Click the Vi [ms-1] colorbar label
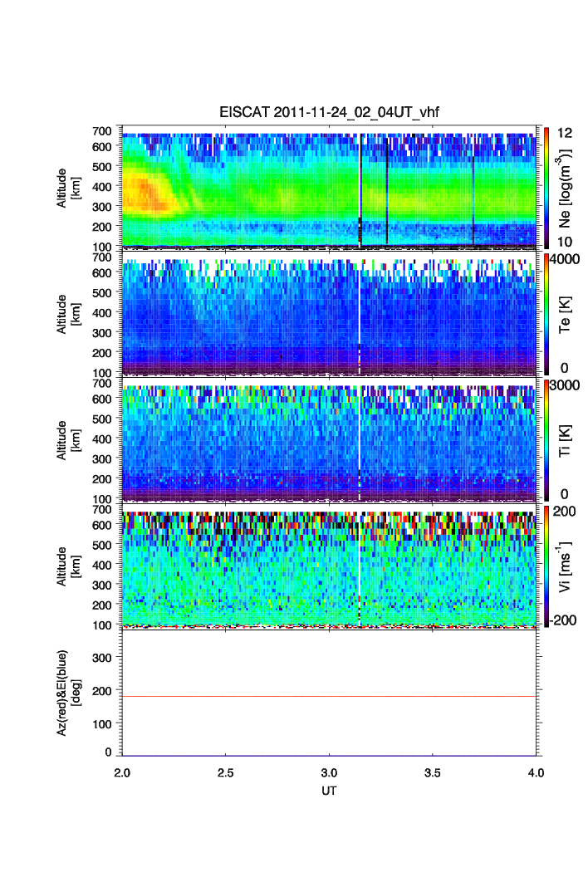This screenshot has width=588, height=882. tap(565, 567)
